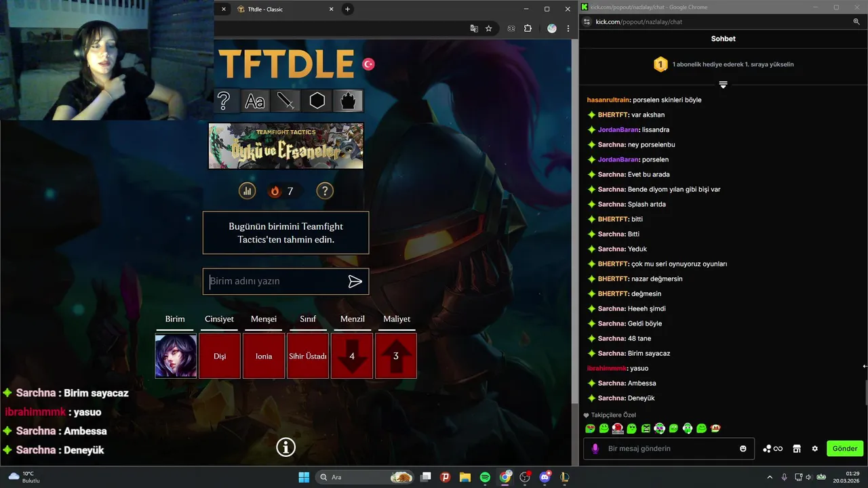Open the hexagon trait game mode

click(317, 101)
